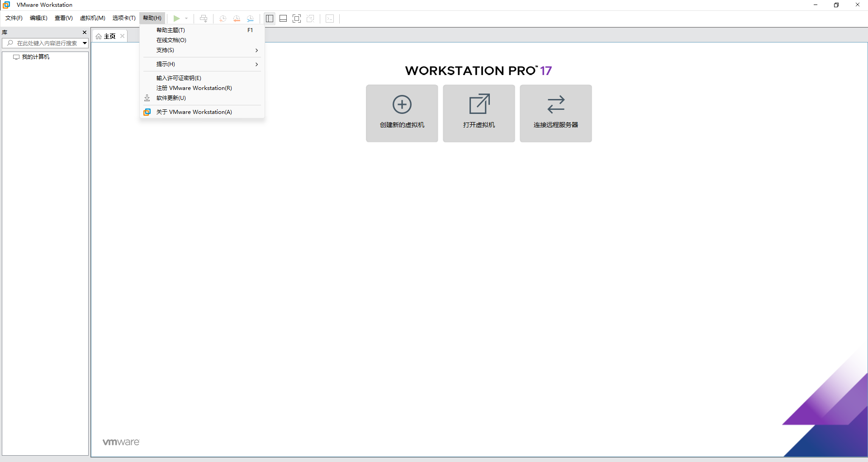
Task: Select 我的计算机 in the library tree
Action: click(x=36, y=57)
